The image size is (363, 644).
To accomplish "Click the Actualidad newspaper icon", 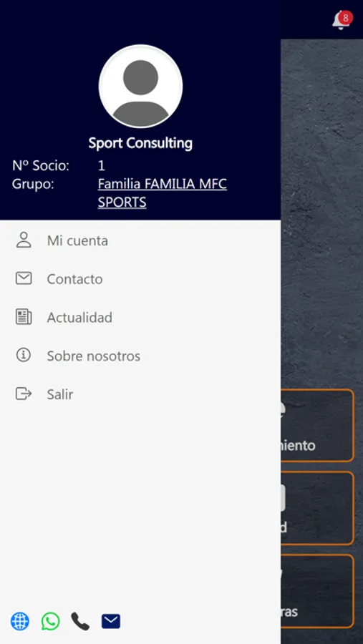I will [24, 317].
